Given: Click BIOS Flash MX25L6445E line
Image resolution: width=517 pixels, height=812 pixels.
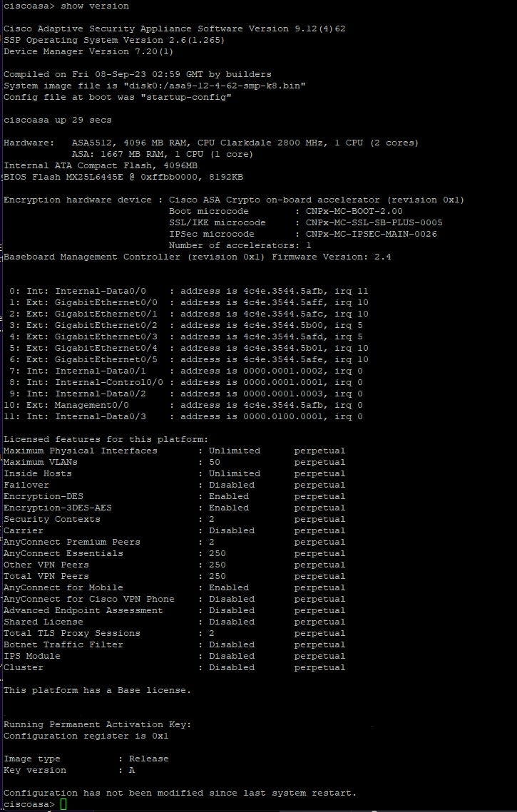Looking at the screenshot, I should (123, 177).
